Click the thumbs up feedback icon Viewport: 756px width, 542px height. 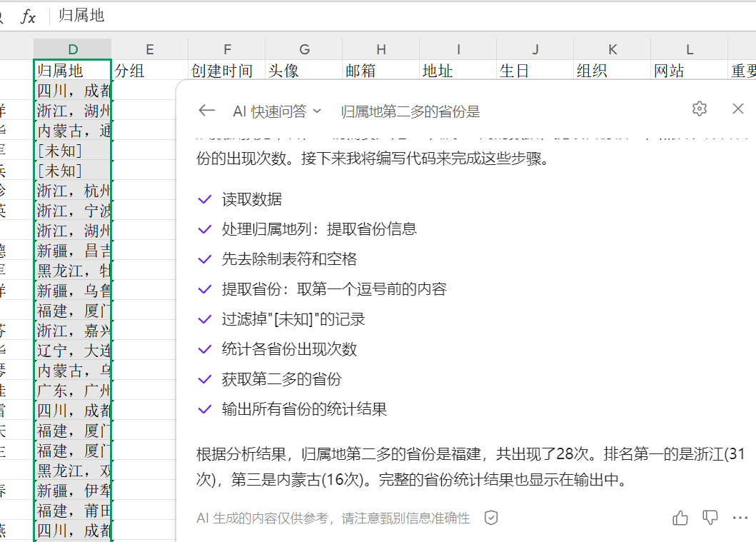(680, 518)
